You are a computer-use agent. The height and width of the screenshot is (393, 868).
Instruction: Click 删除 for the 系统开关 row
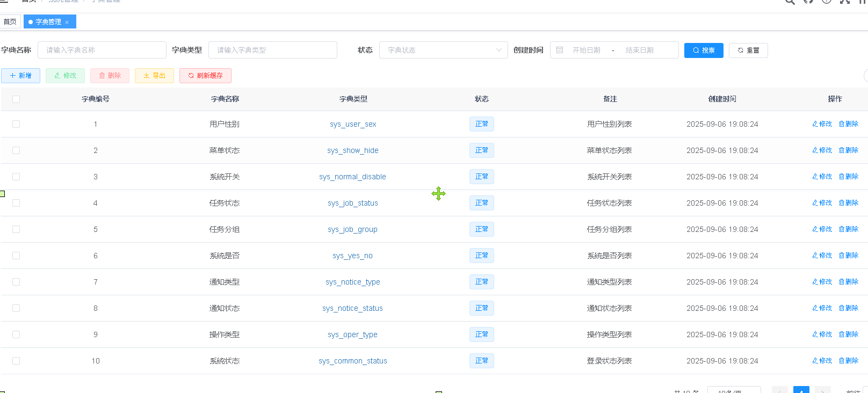pyautogui.click(x=849, y=177)
